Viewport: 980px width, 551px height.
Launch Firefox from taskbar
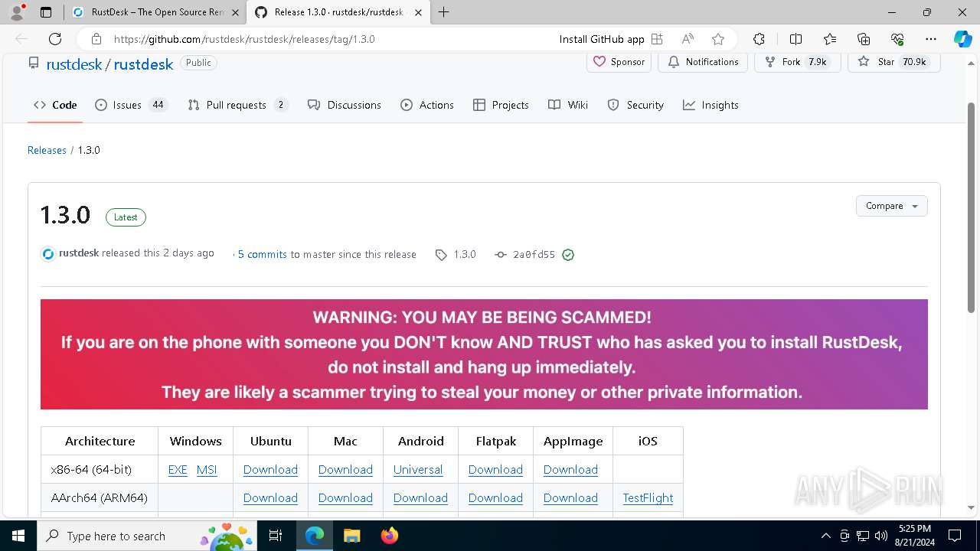pyautogui.click(x=389, y=536)
